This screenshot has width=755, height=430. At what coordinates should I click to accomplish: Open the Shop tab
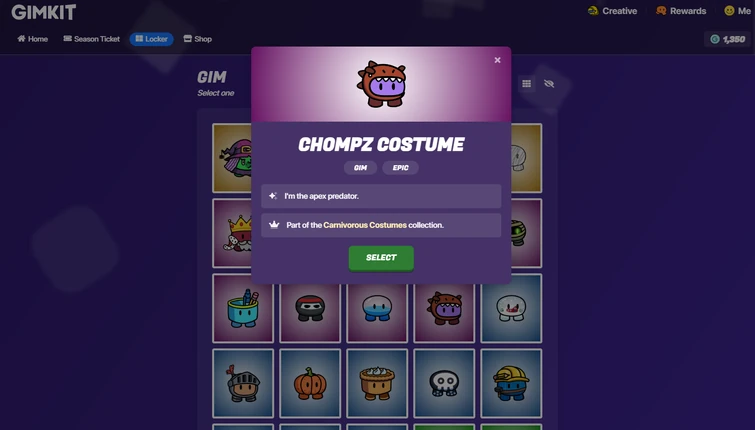pyautogui.click(x=197, y=39)
